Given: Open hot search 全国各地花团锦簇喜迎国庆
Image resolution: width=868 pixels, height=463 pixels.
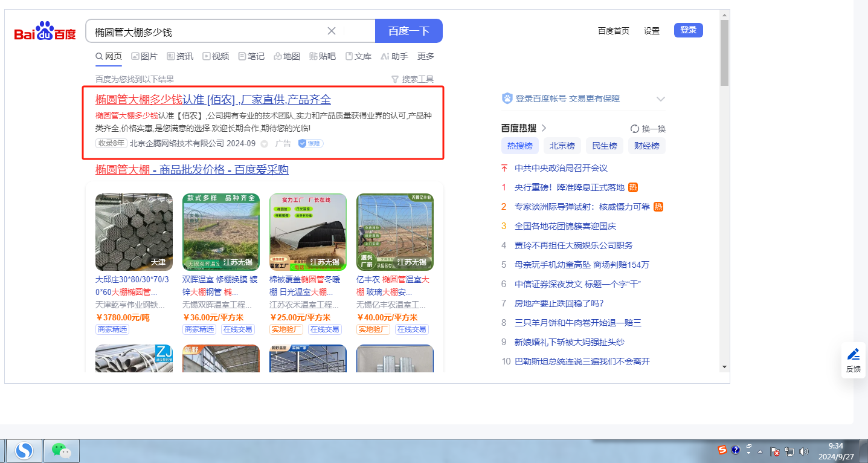Looking at the screenshot, I should (x=565, y=226).
